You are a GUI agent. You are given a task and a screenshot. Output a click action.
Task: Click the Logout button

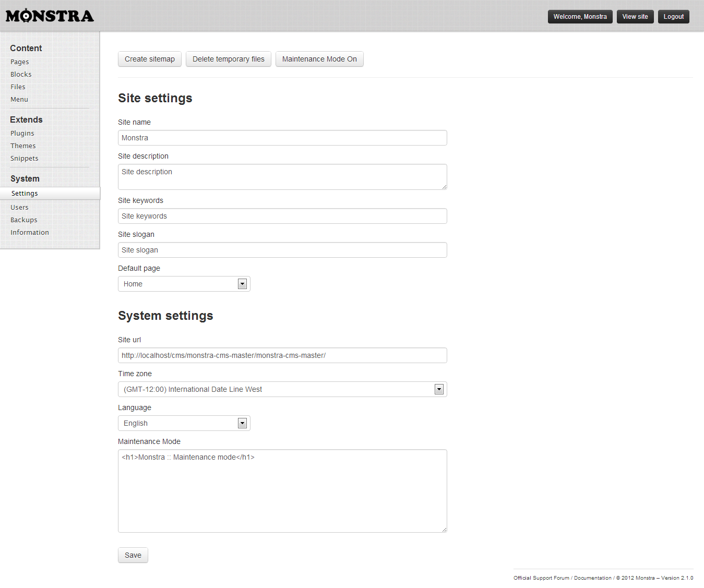pyautogui.click(x=673, y=17)
